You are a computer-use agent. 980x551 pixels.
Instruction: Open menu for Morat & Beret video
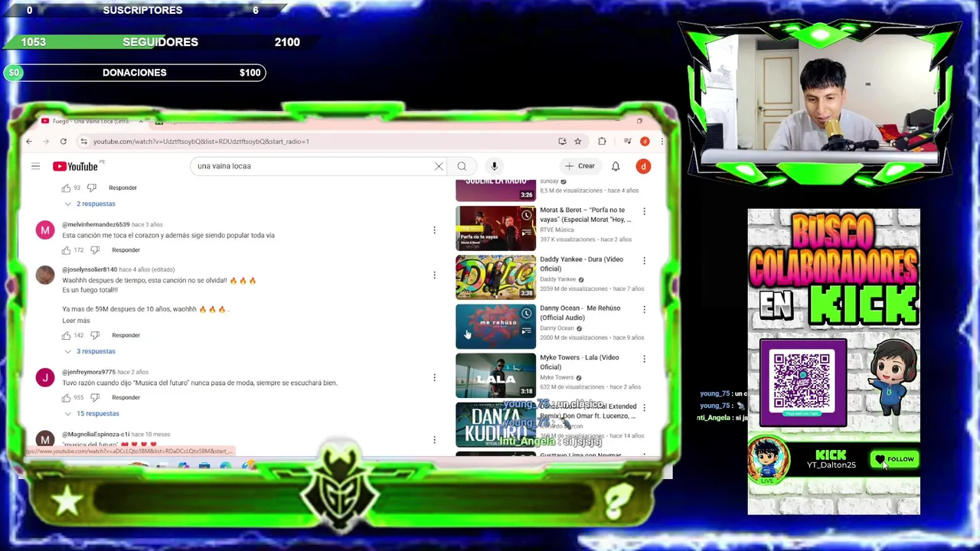click(644, 211)
